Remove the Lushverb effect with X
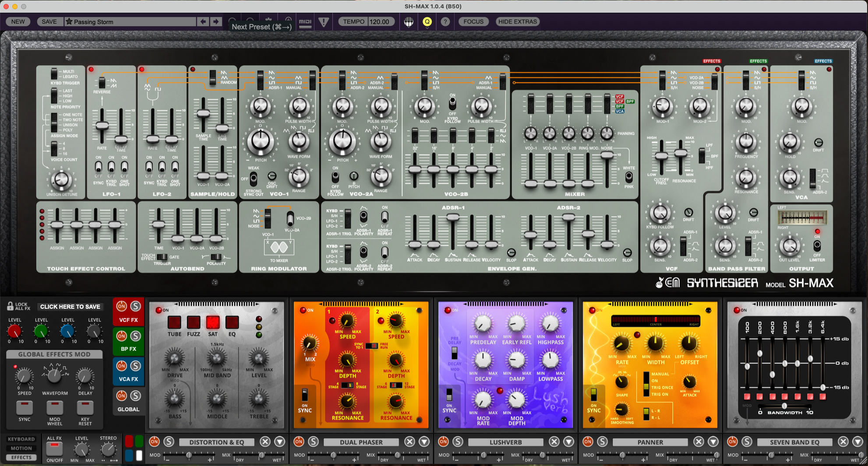Screen dimensions: 868x466 pos(554,441)
